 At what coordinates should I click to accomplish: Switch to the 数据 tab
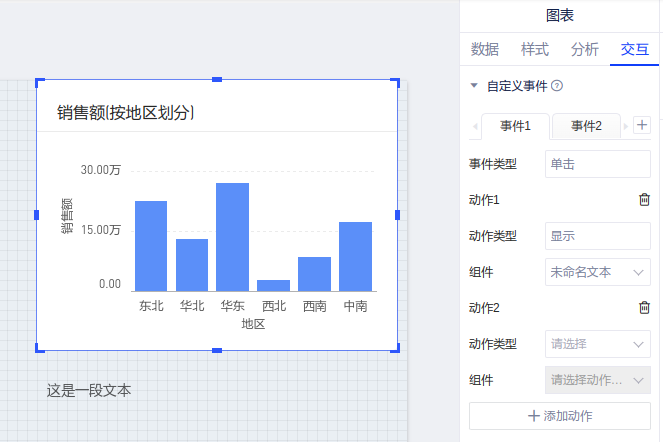click(x=485, y=49)
